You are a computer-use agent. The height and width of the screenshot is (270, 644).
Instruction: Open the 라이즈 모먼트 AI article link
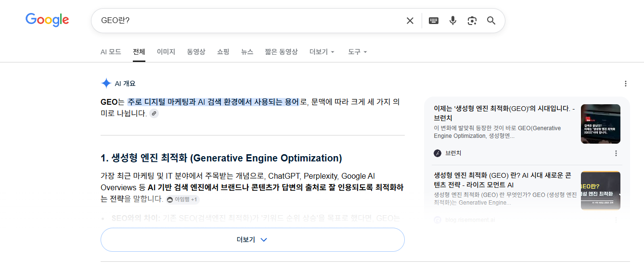coord(502,180)
